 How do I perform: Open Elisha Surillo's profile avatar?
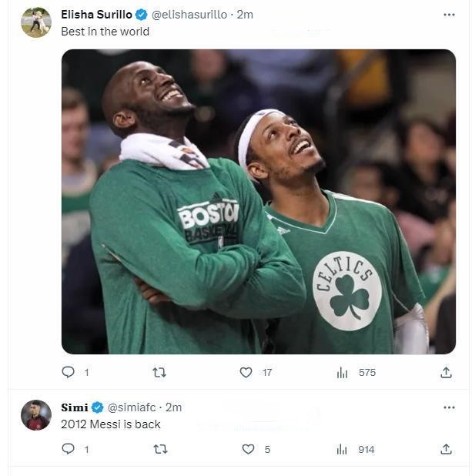click(x=36, y=22)
